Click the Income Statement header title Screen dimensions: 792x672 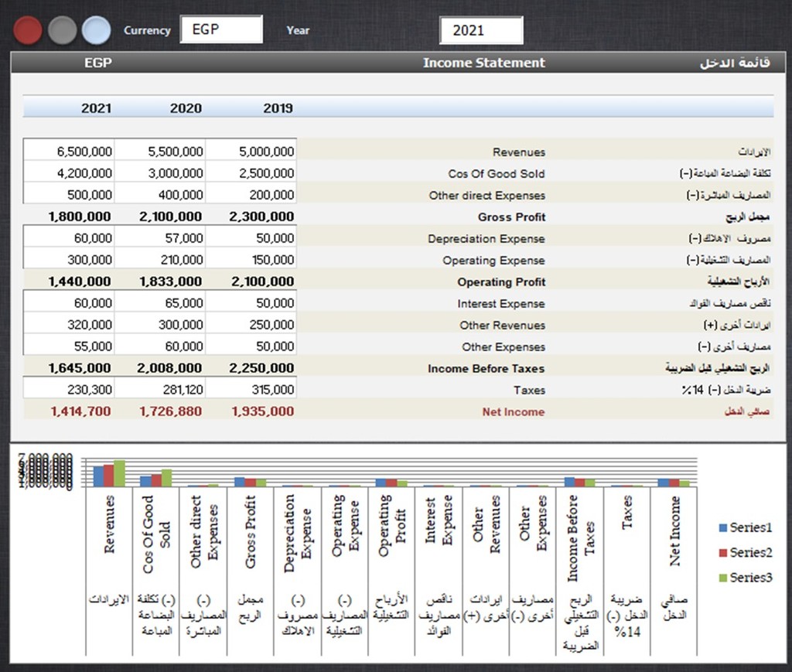pyautogui.click(x=484, y=63)
